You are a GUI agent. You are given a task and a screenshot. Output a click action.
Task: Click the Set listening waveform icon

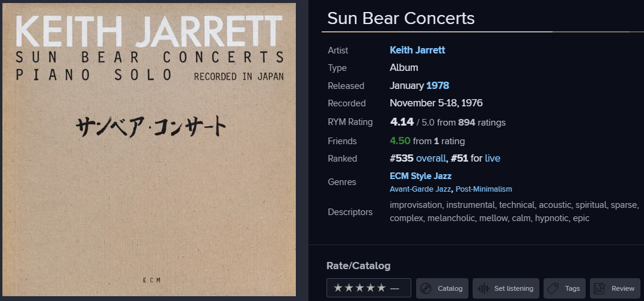pos(483,288)
